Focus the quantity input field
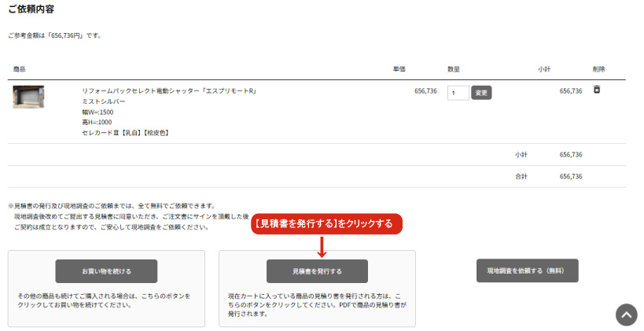The width and height of the screenshot is (644, 331). 458,93
